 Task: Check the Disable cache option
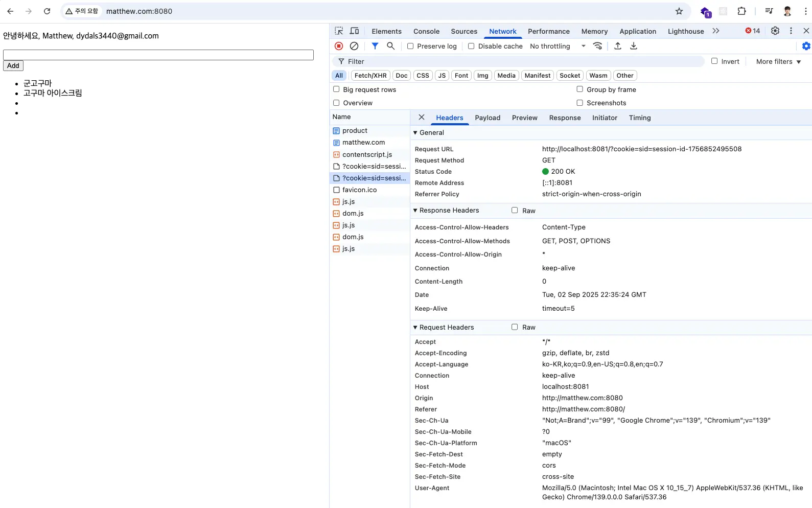point(471,46)
